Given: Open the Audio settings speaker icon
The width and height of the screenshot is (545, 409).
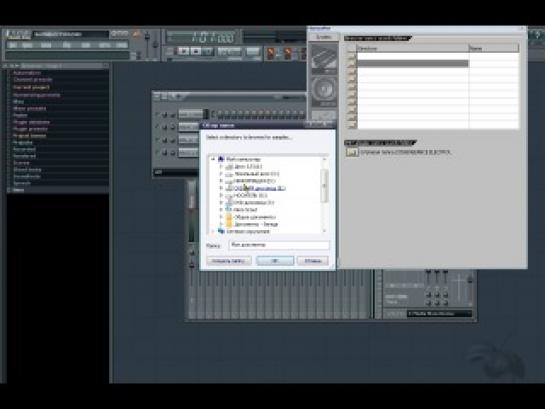Looking at the screenshot, I should 324,91.
